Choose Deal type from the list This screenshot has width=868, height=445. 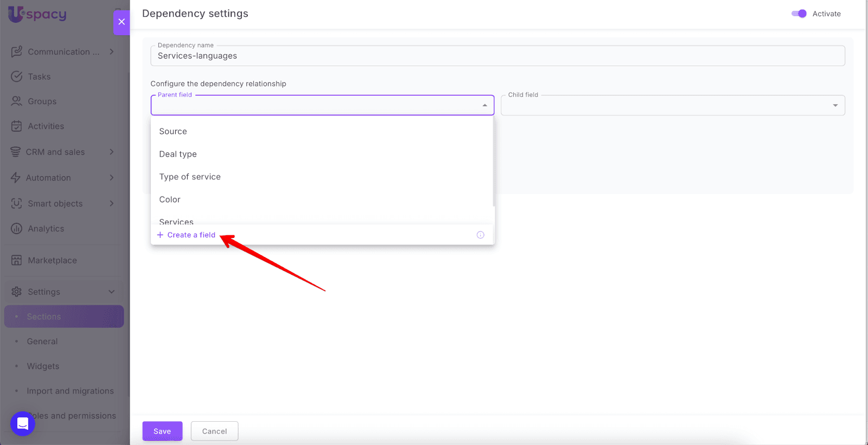click(x=178, y=154)
